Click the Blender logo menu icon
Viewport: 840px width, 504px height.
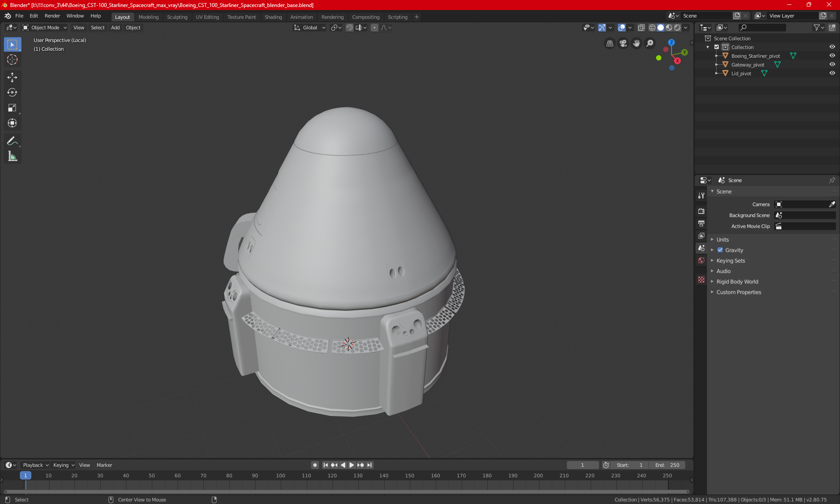pyautogui.click(x=7, y=16)
